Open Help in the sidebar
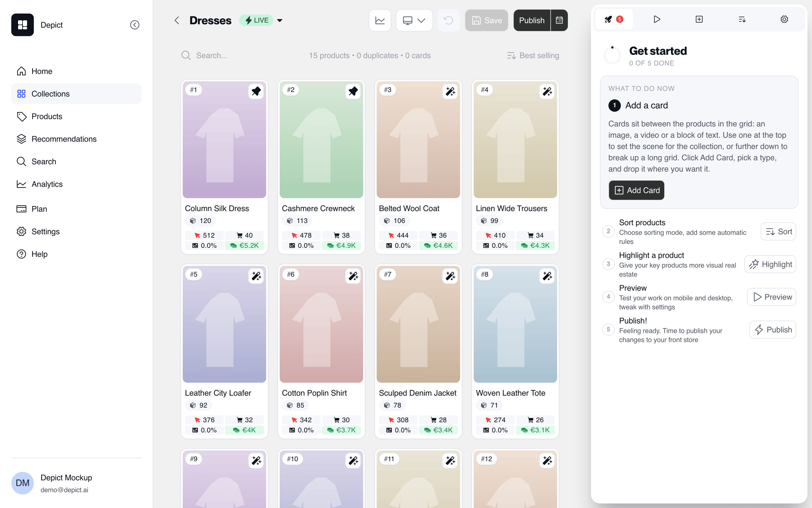The image size is (812, 508). click(76, 254)
